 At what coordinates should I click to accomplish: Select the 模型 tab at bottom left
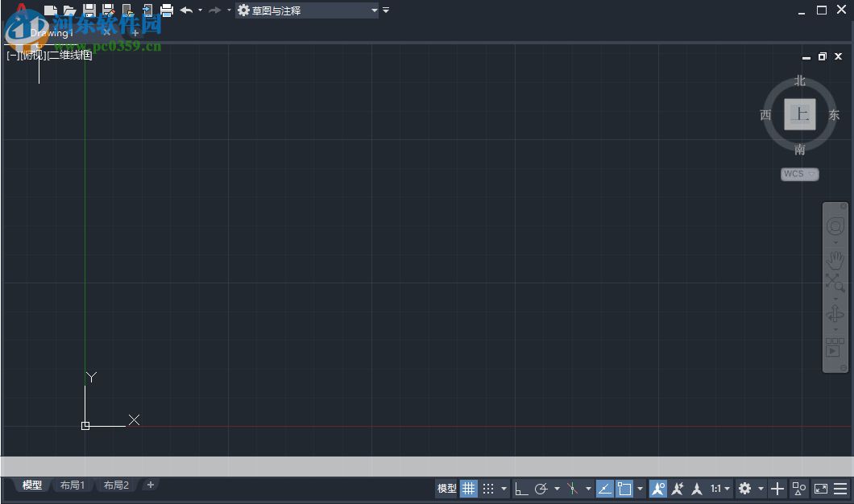31,485
